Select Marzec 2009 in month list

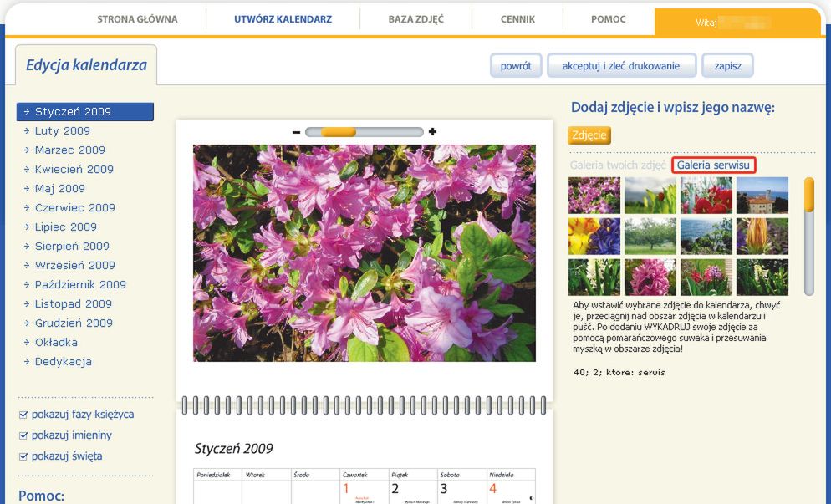click(69, 150)
